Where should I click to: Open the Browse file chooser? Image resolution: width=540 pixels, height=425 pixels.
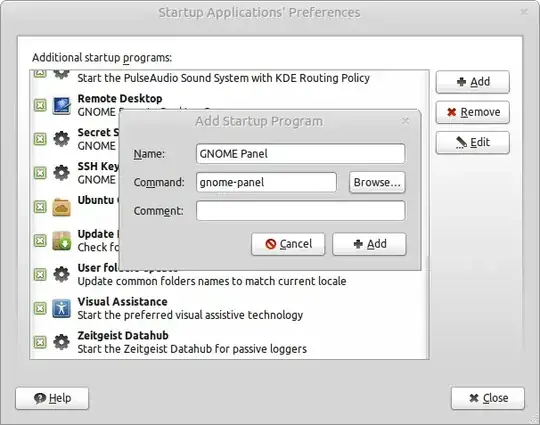pyautogui.click(x=377, y=182)
